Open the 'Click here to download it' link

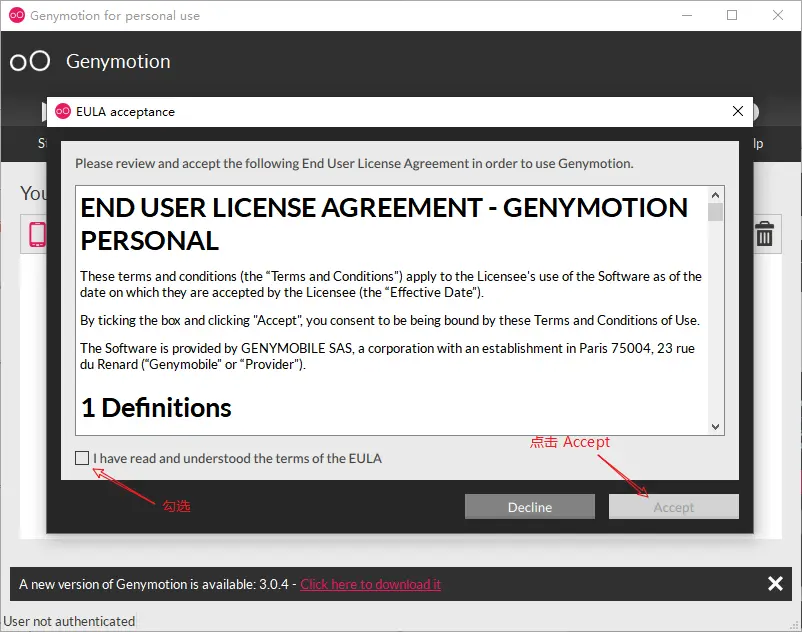point(370,584)
